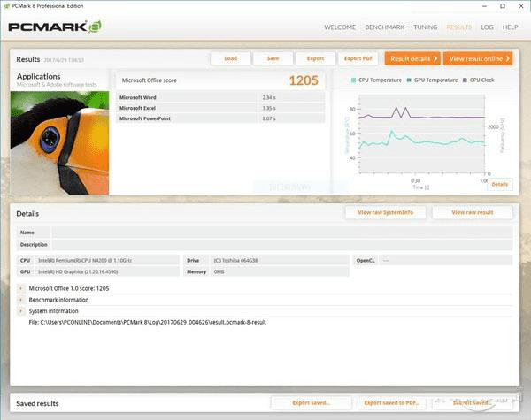
Task: Open the LOG tab
Action: click(487, 27)
